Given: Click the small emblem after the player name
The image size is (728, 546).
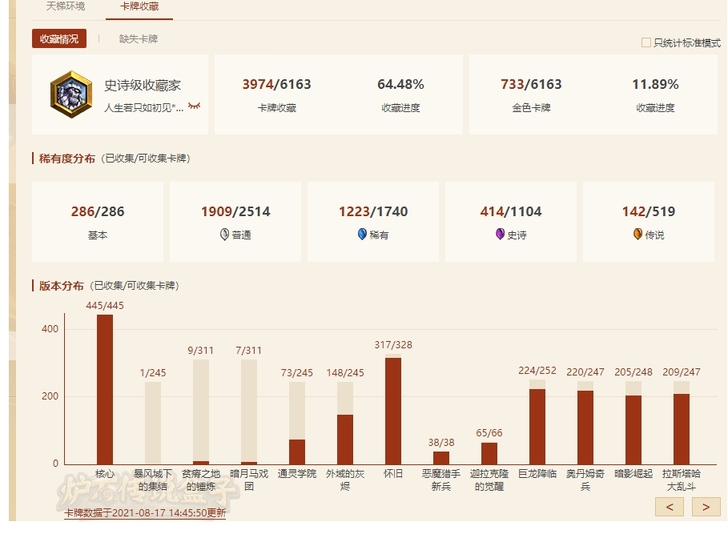Looking at the screenshot, I should (194, 106).
